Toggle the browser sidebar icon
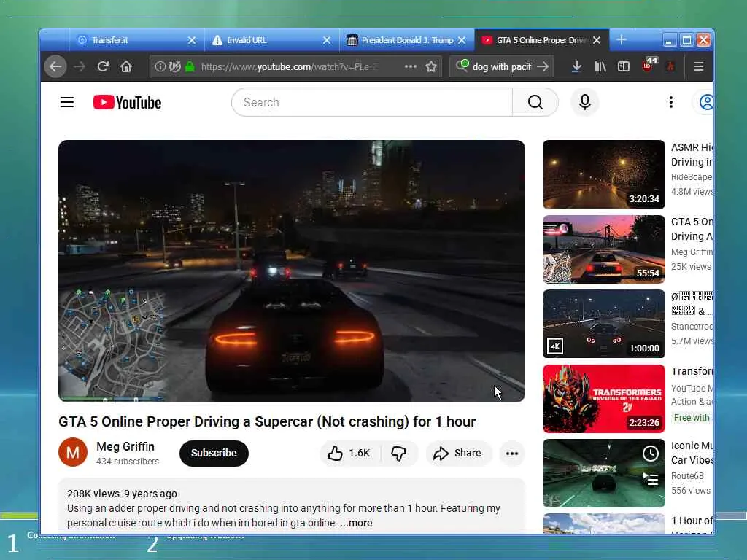Viewport: 747px width, 560px height. pos(624,66)
